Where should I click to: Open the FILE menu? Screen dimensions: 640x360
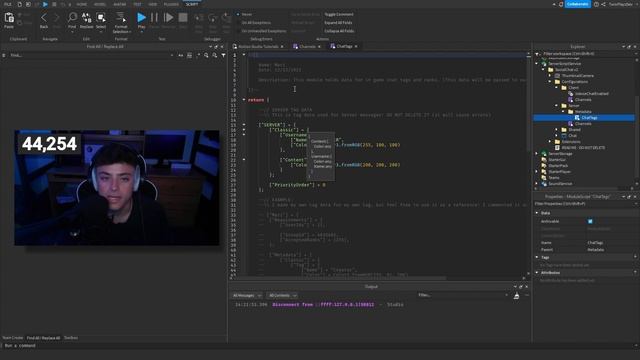pos(8,4)
